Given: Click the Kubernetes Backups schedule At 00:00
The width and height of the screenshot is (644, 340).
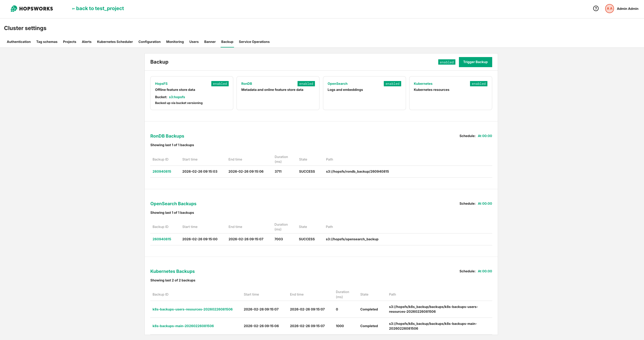Looking at the screenshot, I should (485, 271).
